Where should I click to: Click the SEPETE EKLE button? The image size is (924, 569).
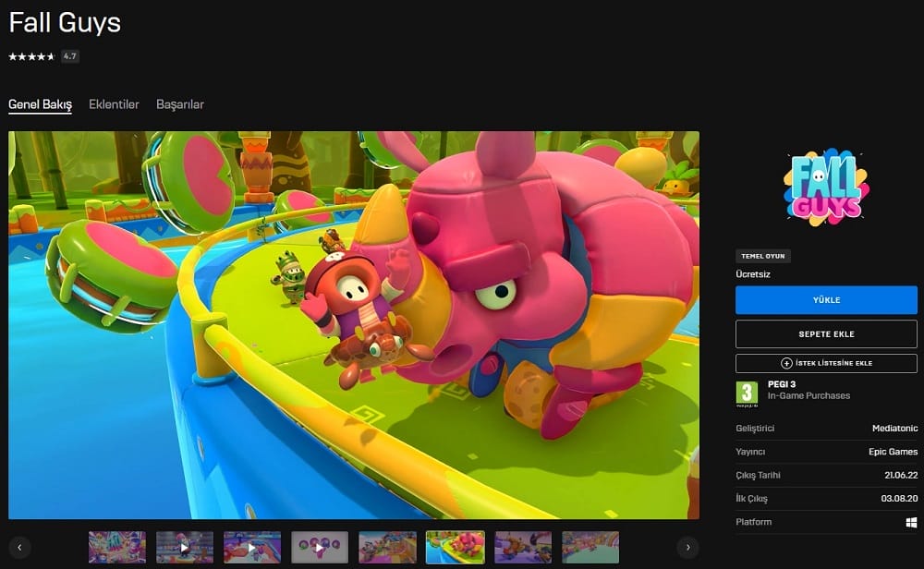coord(826,333)
